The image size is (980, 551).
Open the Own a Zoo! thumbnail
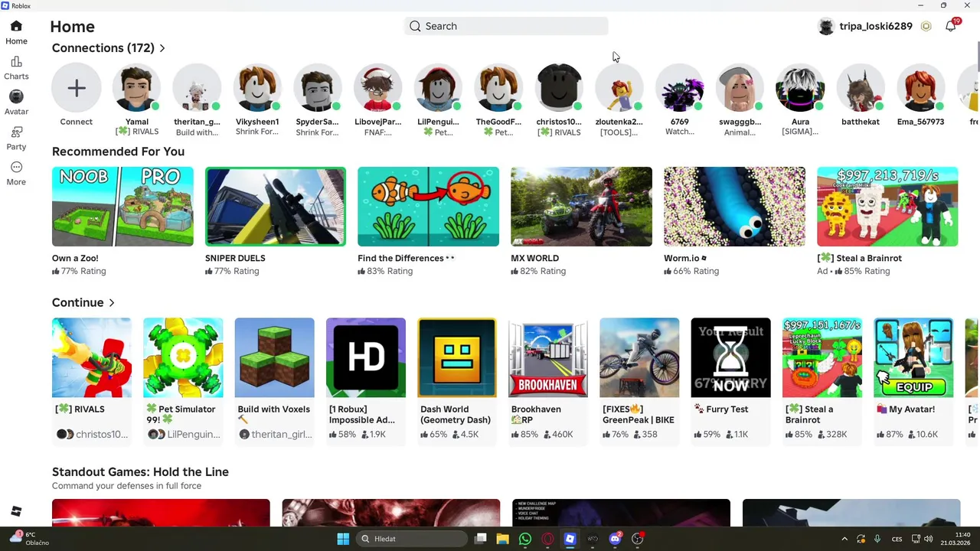pos(122,207)
